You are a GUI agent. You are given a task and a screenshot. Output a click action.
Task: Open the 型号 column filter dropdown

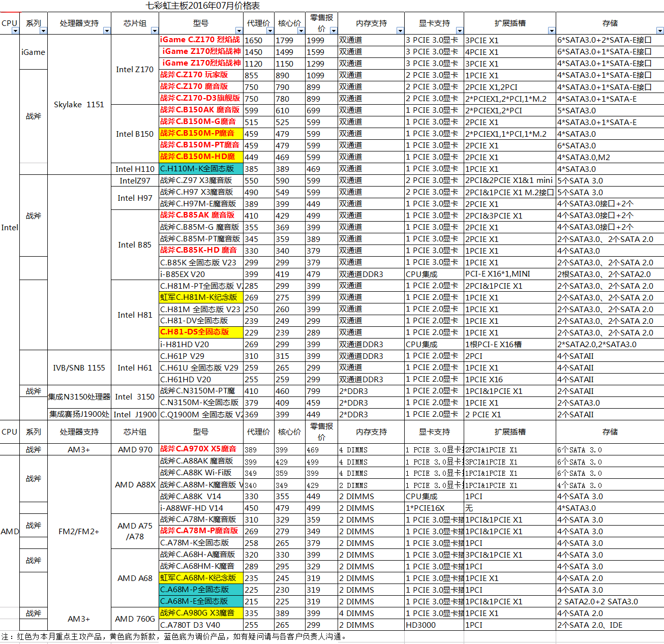click(x=239, y=31)
